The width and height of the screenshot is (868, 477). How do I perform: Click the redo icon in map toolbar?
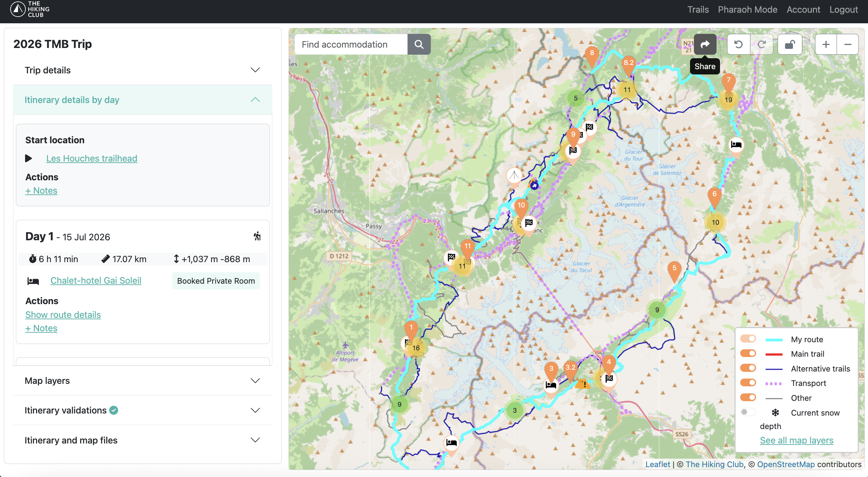762,44
